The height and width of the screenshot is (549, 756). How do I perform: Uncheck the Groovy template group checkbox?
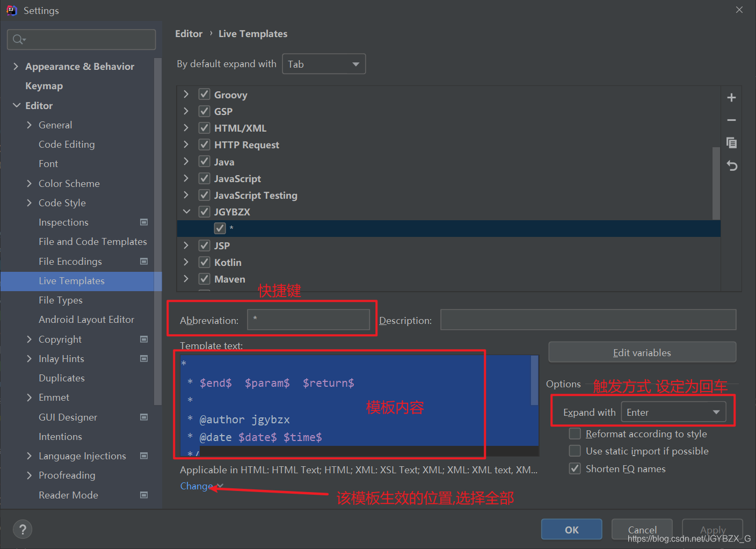[x=204, y=95]
